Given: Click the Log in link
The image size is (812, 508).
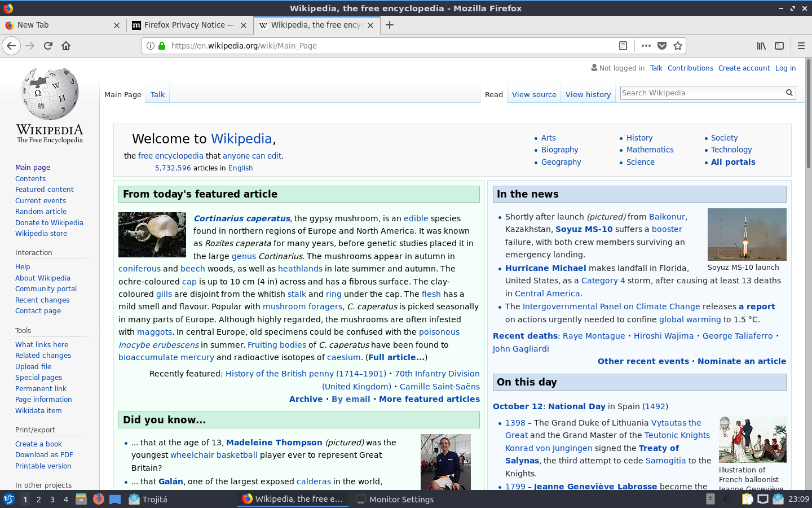Looking at the screenshot, I should [x=785, y=68].
